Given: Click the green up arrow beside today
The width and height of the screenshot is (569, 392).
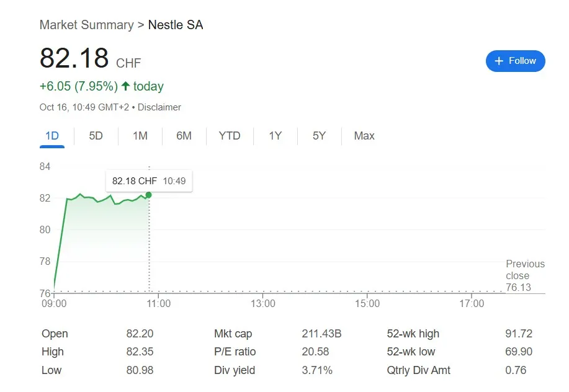Looking at the screenshot, I should [125, 86].
